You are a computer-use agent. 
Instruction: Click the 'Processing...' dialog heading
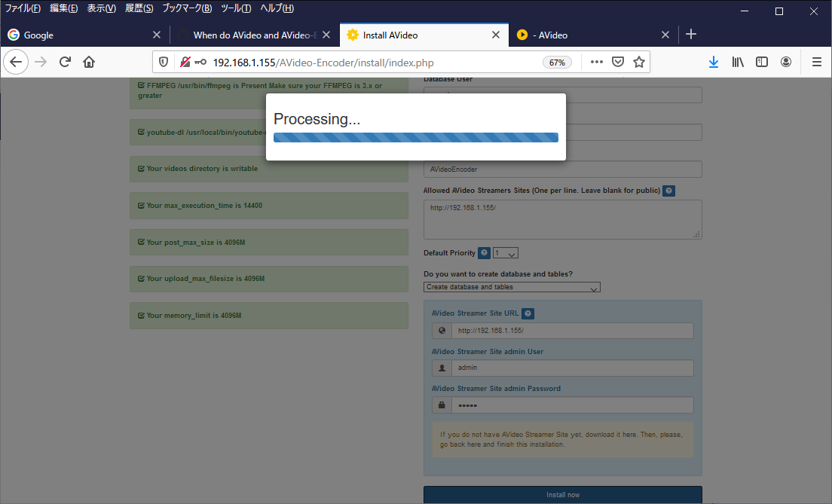(317, 119)
